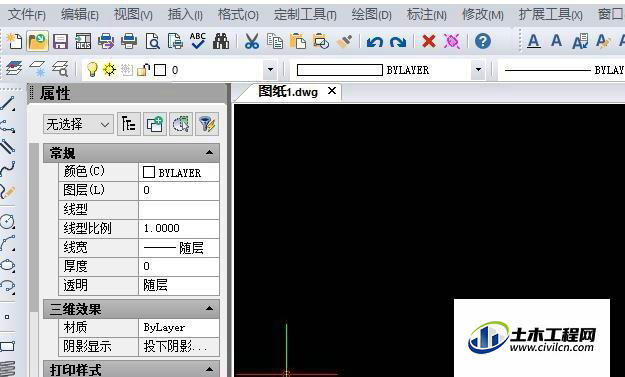Click the Undo arrow icon
Image resolution: width=625 pixels, height=377 pixels.
[x=374, y=42]
